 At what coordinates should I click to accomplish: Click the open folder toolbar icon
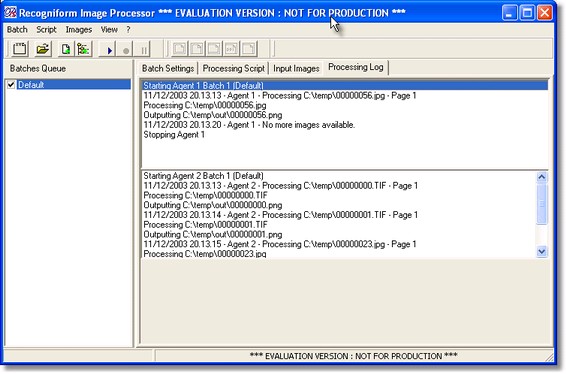pos(43,49)
